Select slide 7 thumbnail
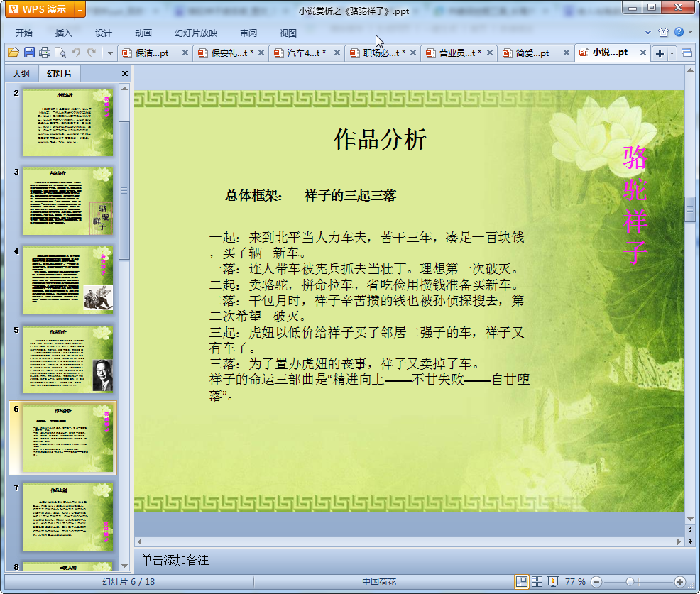This screenshot has width=700, height=594. [x=67, y=517]
